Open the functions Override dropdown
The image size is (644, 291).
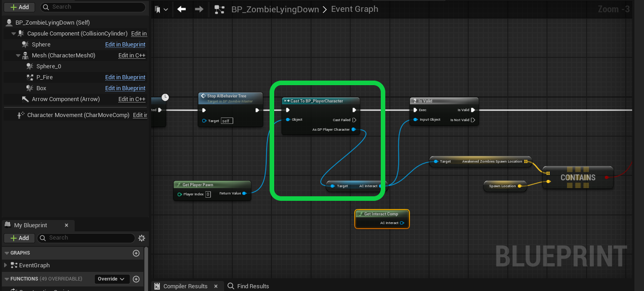(x=112, y=279)
